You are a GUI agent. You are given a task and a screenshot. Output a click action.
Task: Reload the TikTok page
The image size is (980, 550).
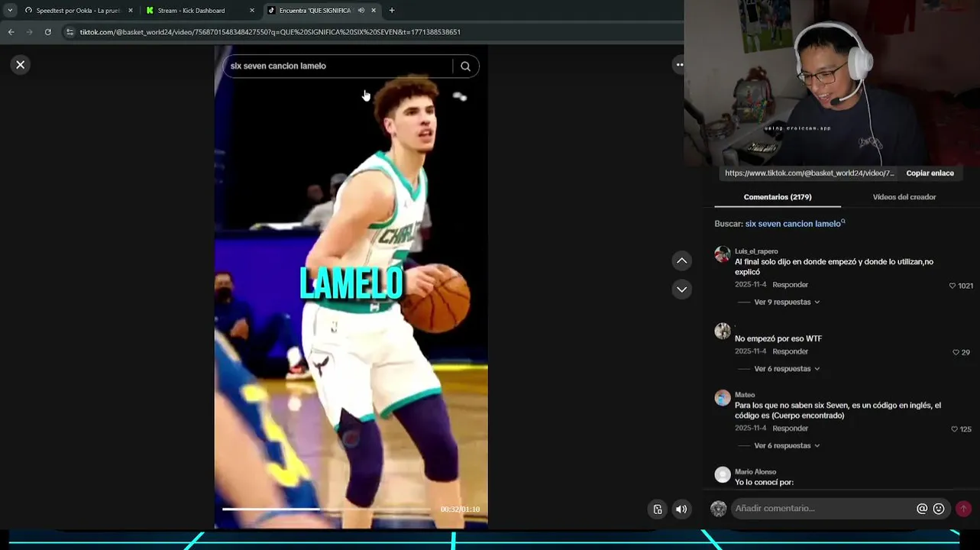click(x=47, y=32)
